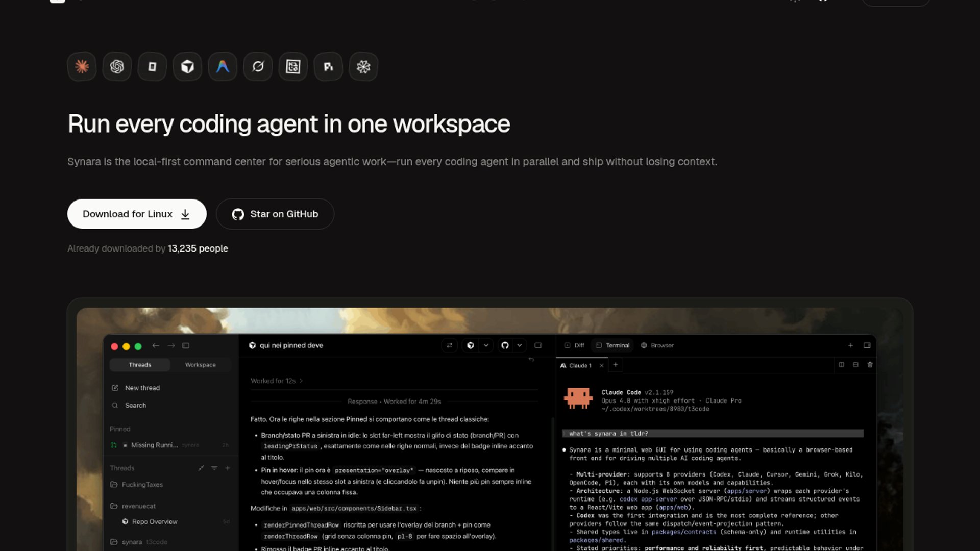The height and width of the screenshot is (551, 980).
Task: Click the Pi agent icon
Action: point(328,66)
